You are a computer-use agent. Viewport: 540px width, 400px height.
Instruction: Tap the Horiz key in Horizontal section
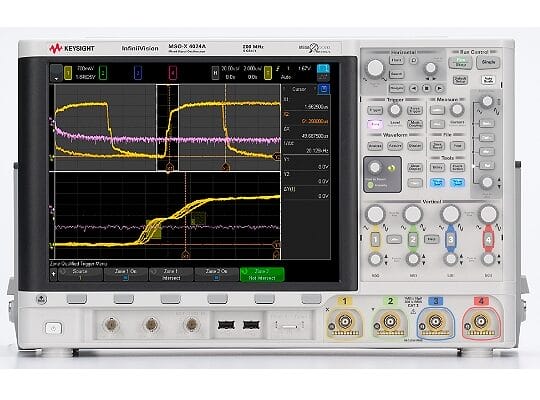tap(396, 60)
